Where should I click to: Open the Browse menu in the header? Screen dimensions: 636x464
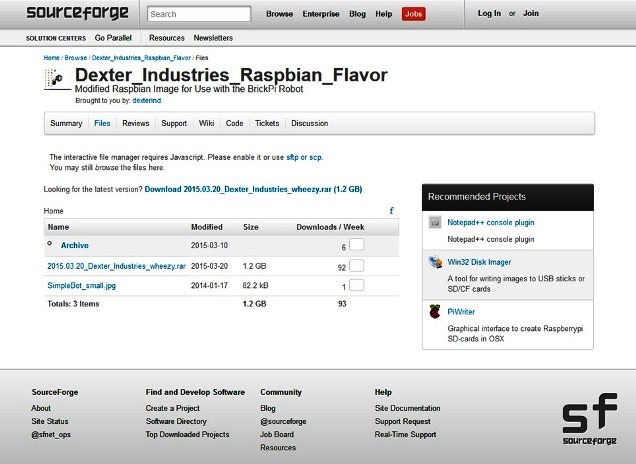click(x=279, y=14)
